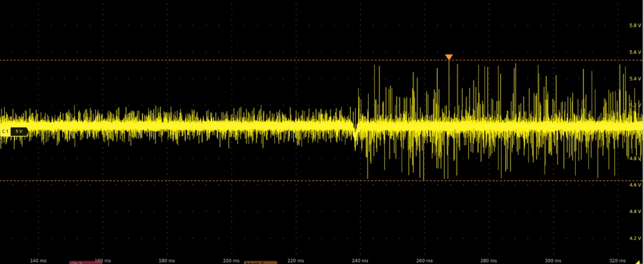Click the 4.4 V vertical scale label
The height and width of the screenshot is (264, 644).
point(635,211)
